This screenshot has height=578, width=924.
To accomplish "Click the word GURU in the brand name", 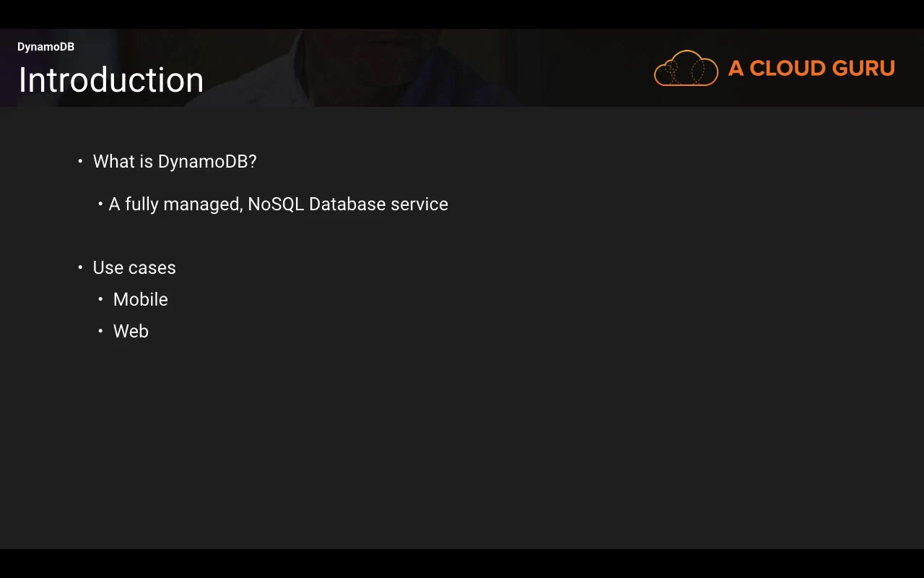I will point(863,69).
